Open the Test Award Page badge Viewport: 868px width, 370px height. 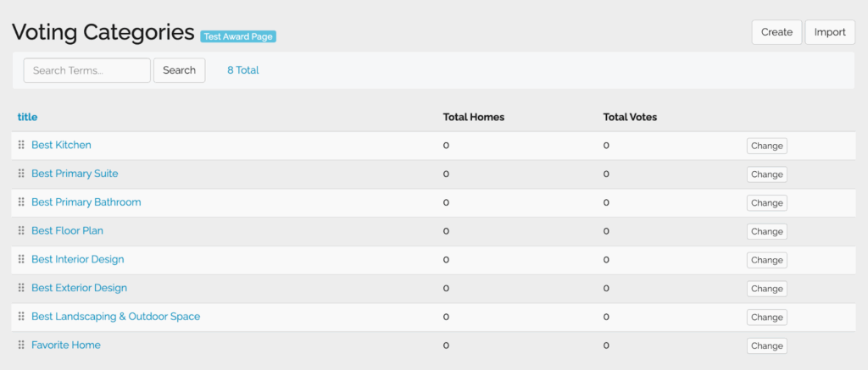click(238, 36)
